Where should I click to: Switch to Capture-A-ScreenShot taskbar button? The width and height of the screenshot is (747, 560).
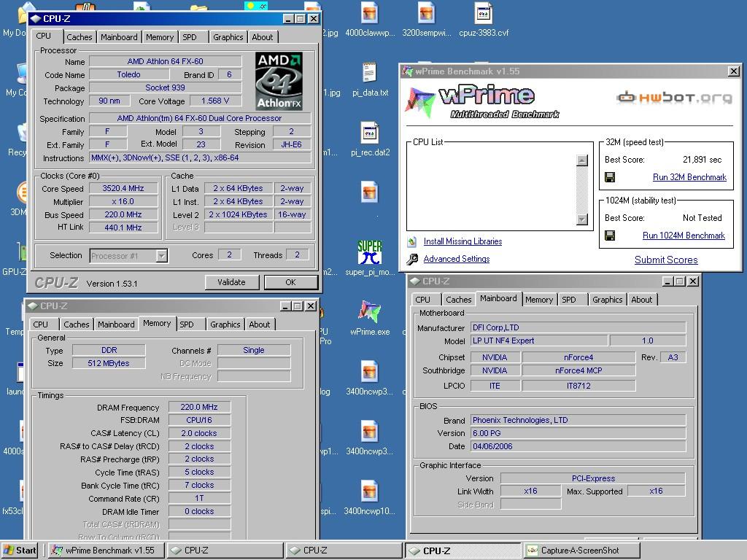pyautogui.click(x=581, y=551)
